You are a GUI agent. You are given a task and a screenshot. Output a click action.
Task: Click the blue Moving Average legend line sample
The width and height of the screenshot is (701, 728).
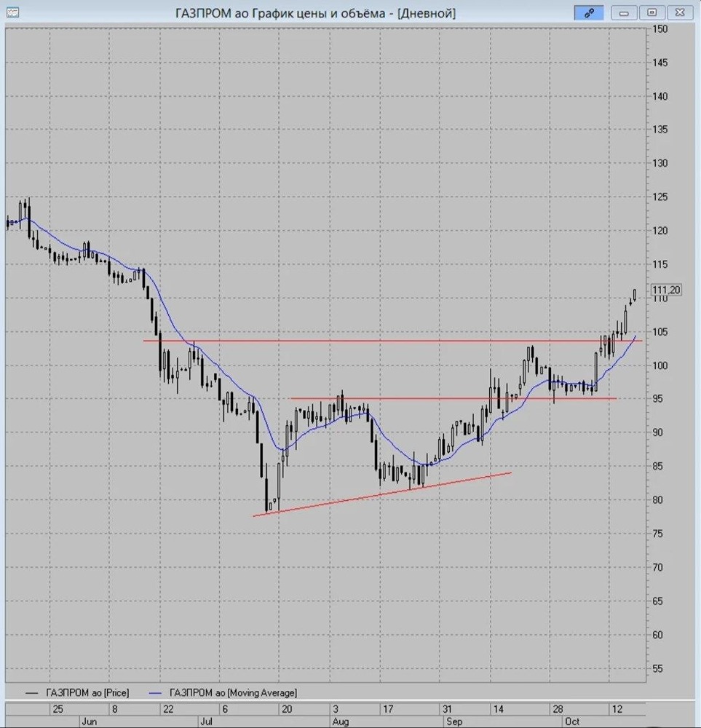155,693
